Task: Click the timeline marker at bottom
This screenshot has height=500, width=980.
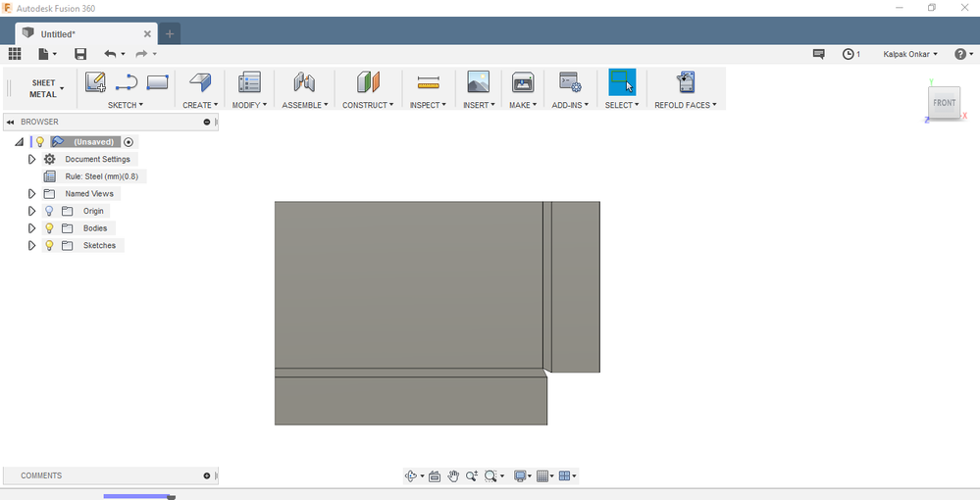Action: 172,497
